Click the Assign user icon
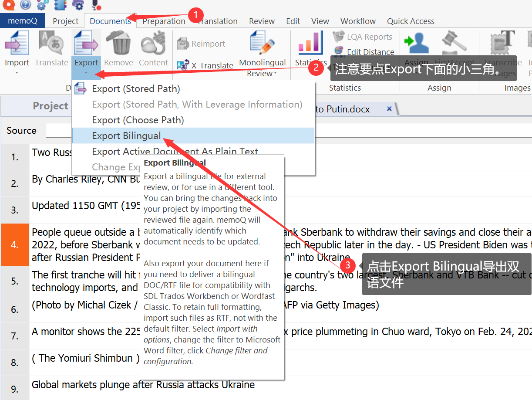This screenshot has height=400, width=532. click(x=416, y=43)
